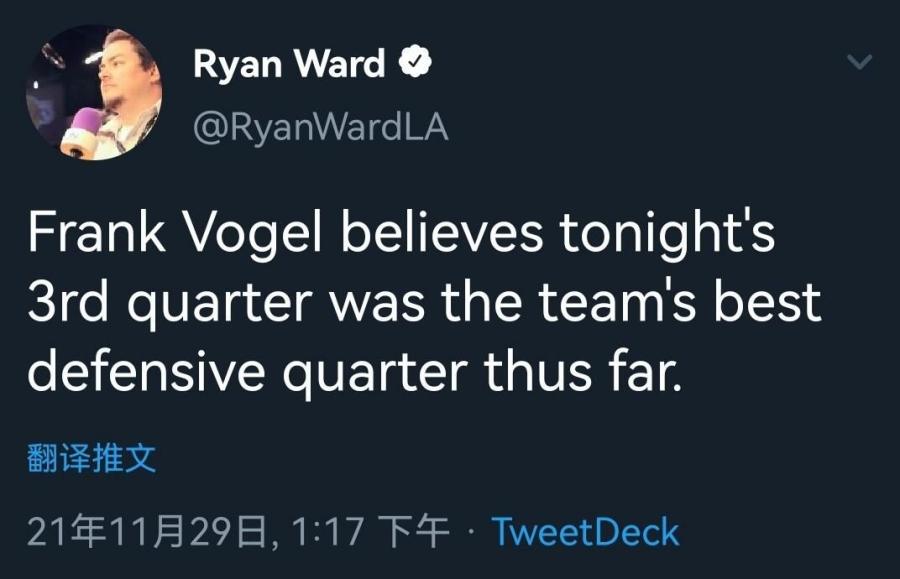The width and height of the screenshot is (900, 579).
Task: Open the @RyanWardLA handle link
Action: (x=320, y=127)
